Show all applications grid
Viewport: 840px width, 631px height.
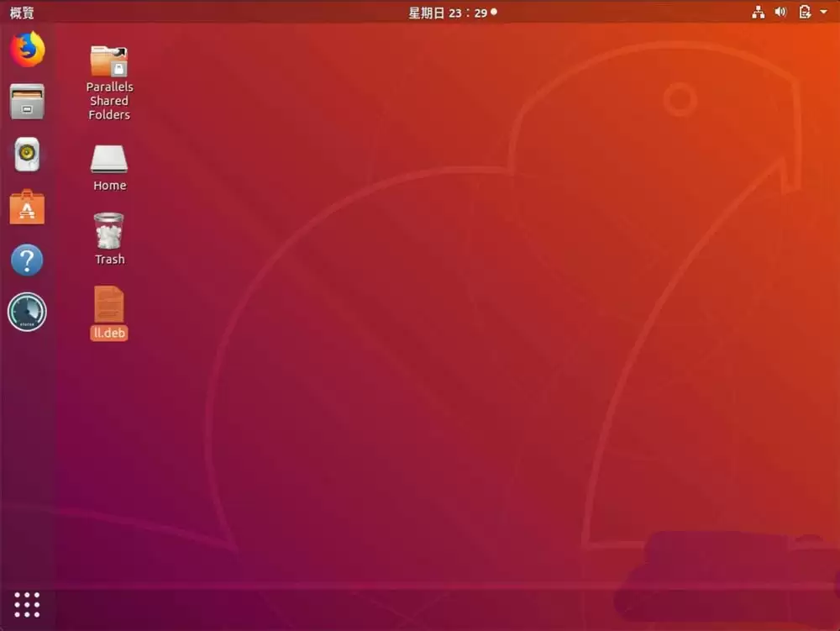click(27, 605)
